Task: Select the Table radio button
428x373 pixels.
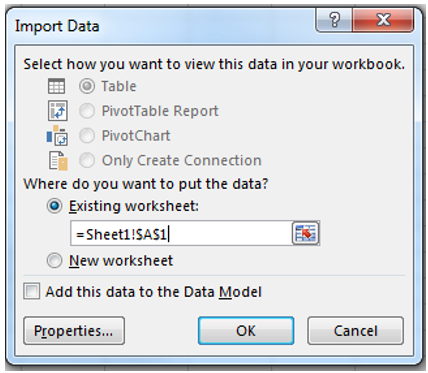Action: tap(87, 86)
